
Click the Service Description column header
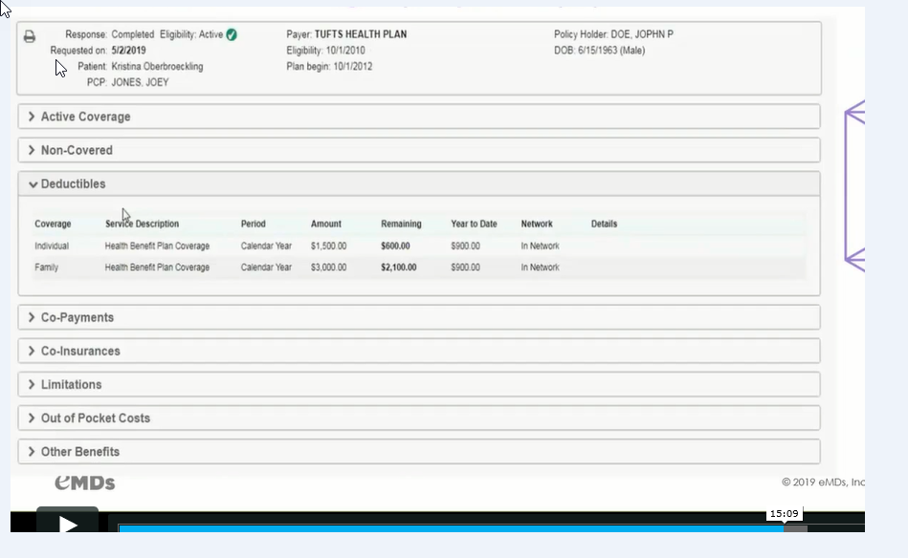click(x=142, y=224)
